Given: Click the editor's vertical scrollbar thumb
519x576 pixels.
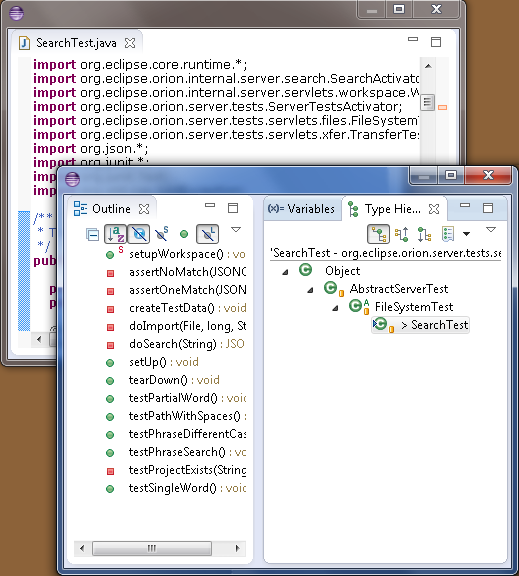Looking at the screenshot, I should 427,102.
